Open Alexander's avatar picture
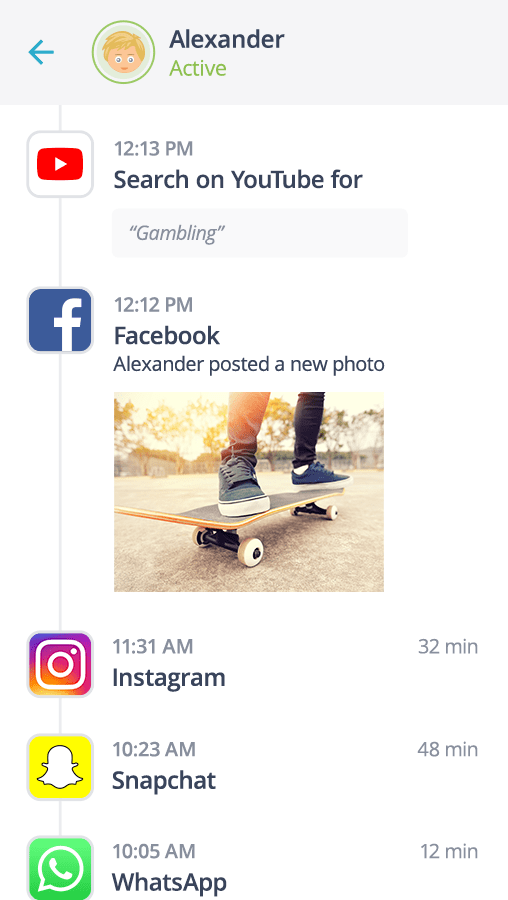The width and height of the screenshot is (508, 900). click(x=123, y=52)
